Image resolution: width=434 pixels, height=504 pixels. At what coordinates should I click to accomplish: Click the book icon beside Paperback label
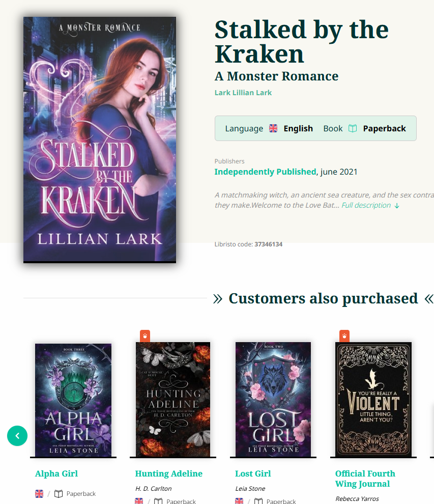click(x=353, y=128)
